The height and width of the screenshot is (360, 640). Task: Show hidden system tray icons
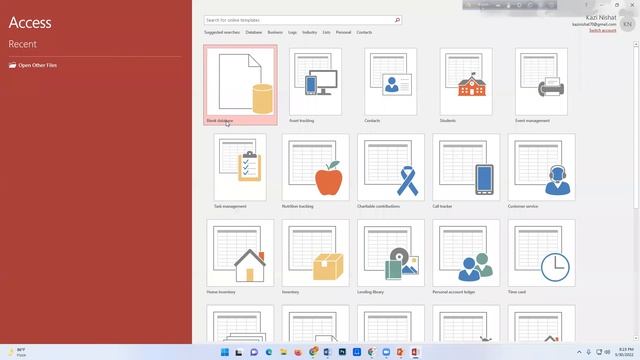(x=579, y=352)
